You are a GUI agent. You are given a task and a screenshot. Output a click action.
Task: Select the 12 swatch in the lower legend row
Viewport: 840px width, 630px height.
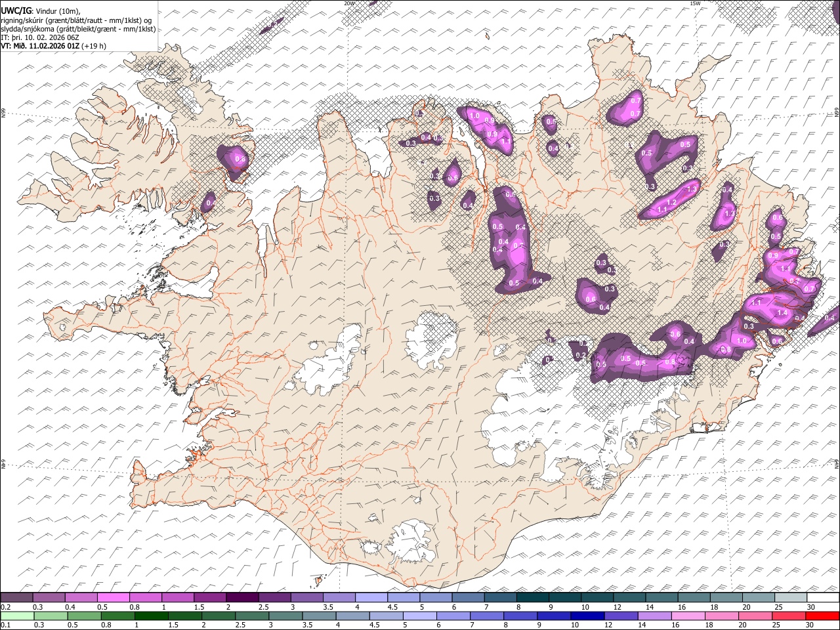pyautogui.click(x=621, y=616)
